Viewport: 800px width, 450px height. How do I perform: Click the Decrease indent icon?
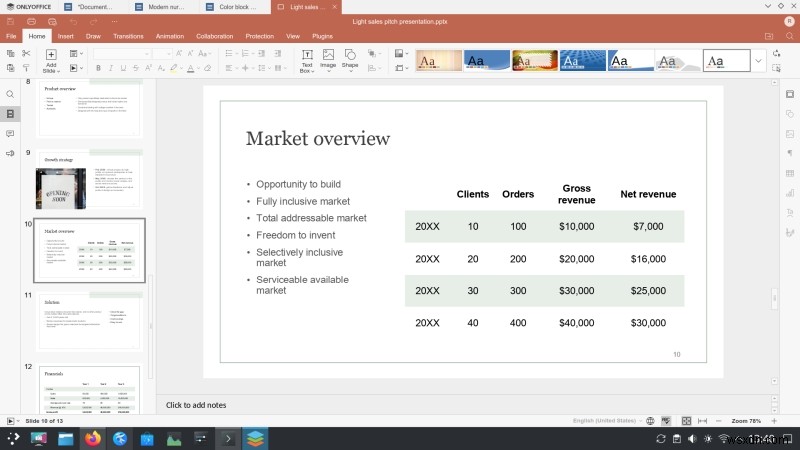(262, 54)
